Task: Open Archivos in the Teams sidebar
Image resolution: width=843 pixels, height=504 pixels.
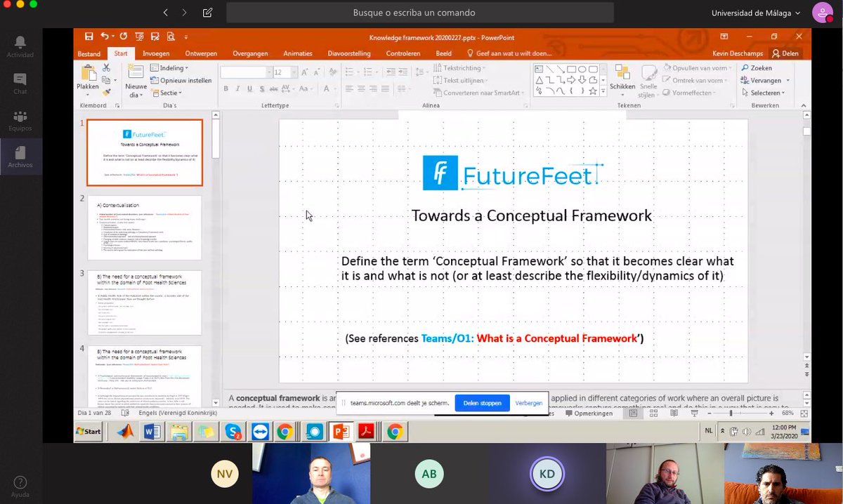Action: [x=20, y=157]
